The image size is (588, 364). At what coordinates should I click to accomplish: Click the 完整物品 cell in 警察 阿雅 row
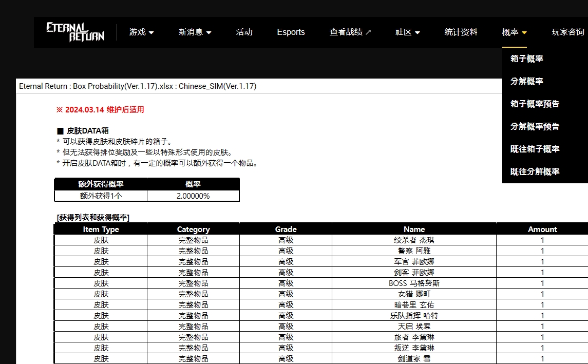pyautogui.click(x=193, y=251)
